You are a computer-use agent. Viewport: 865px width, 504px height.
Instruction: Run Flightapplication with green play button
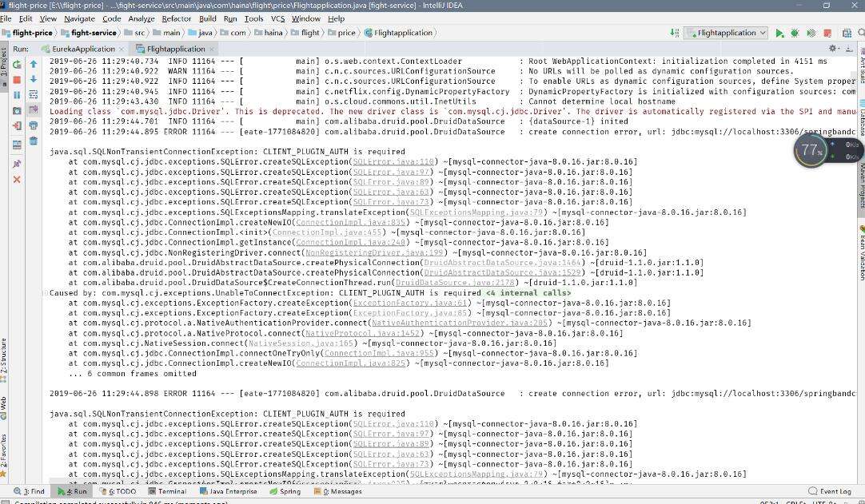[x=779, y=33]
